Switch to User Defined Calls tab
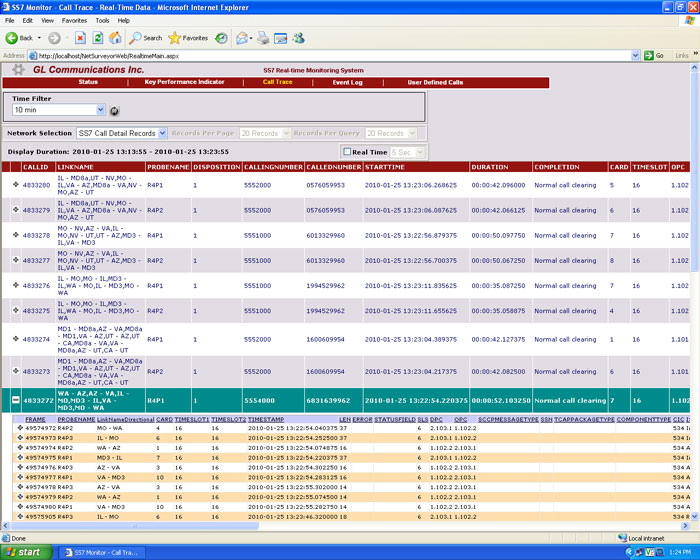This screenshot has width=700, height=560. pyautogui.click(x=435, y=82)
